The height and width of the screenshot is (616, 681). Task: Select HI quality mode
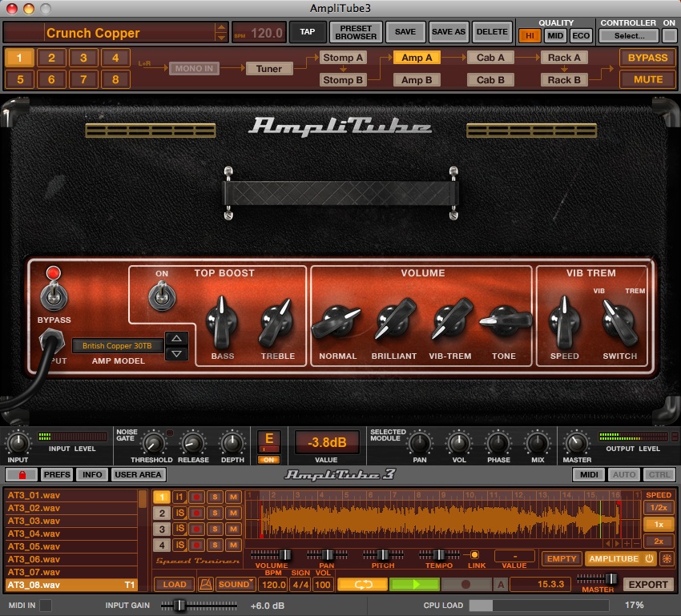pos(530,35)
